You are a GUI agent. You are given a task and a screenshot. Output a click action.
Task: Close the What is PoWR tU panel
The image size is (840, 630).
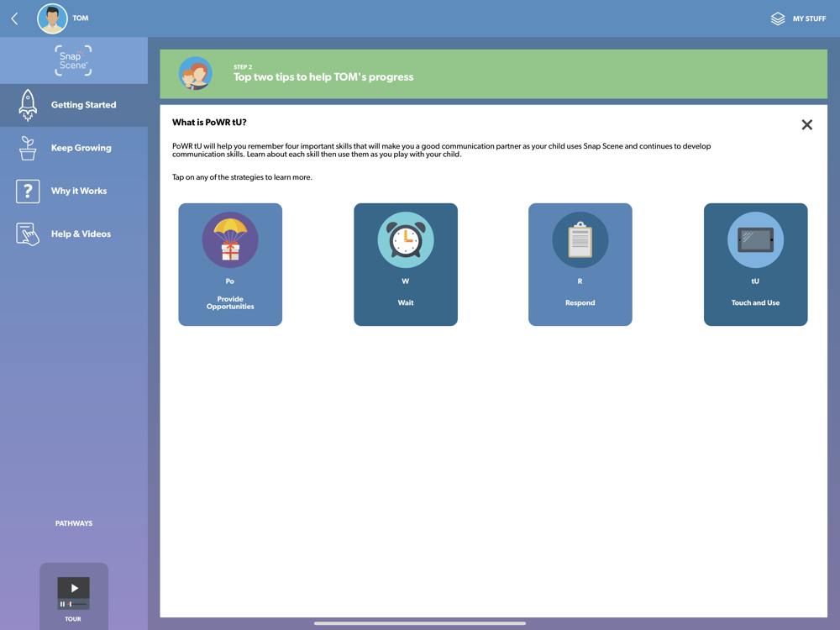pyautogui.click(x=806, y=125)
